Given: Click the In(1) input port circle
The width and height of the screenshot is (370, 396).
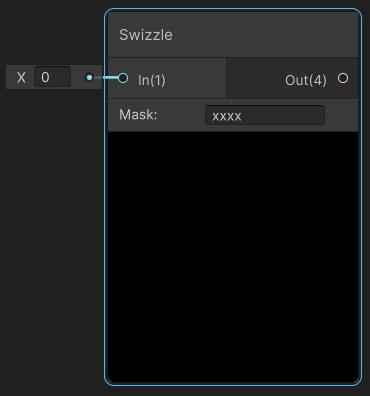Looking at the screenshot, I should click(123, 78).
